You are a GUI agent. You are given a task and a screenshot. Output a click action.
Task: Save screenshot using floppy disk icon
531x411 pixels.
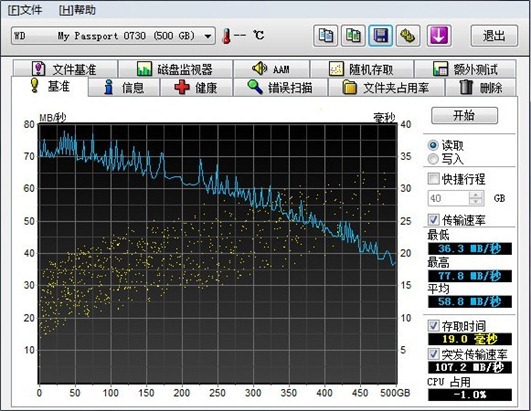tap(381, 36)
